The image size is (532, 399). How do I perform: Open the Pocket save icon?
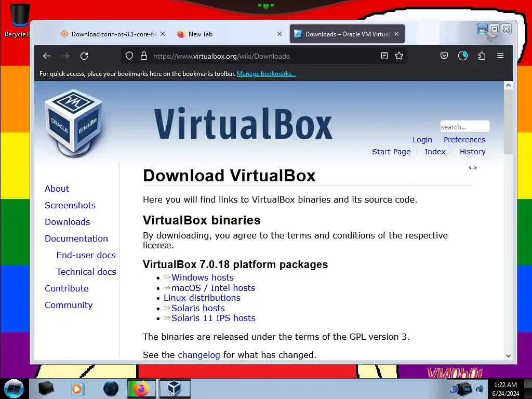point(444,56)
